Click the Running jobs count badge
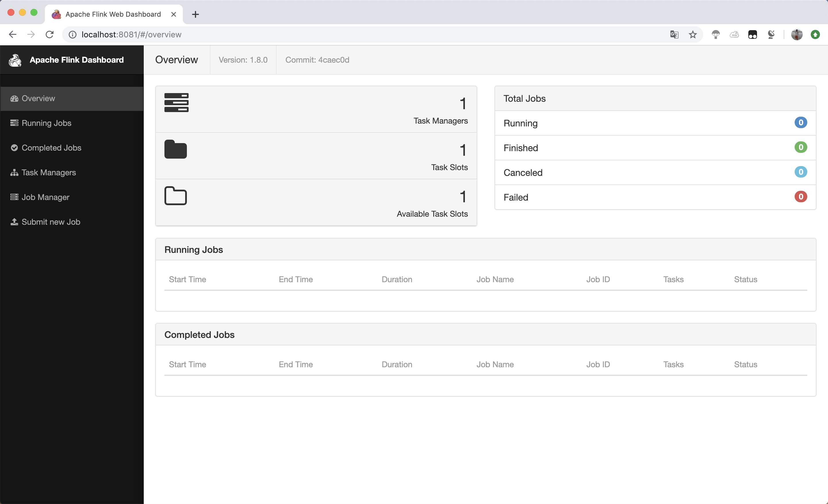The image size is (828, 504). (800, 123)
